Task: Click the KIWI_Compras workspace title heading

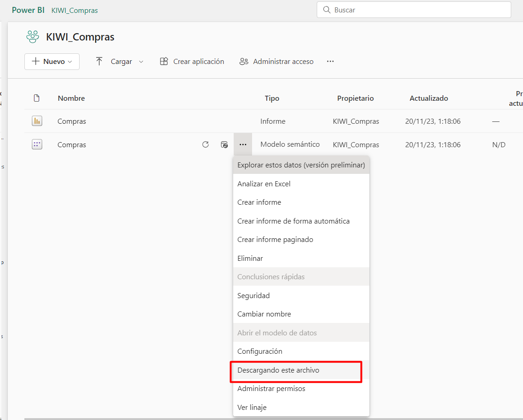Action: [x=80, y=37]
